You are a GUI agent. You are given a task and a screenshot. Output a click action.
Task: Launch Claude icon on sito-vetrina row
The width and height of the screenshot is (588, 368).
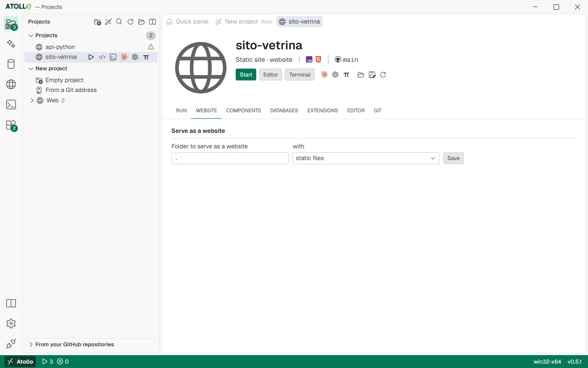pos(124,57)
